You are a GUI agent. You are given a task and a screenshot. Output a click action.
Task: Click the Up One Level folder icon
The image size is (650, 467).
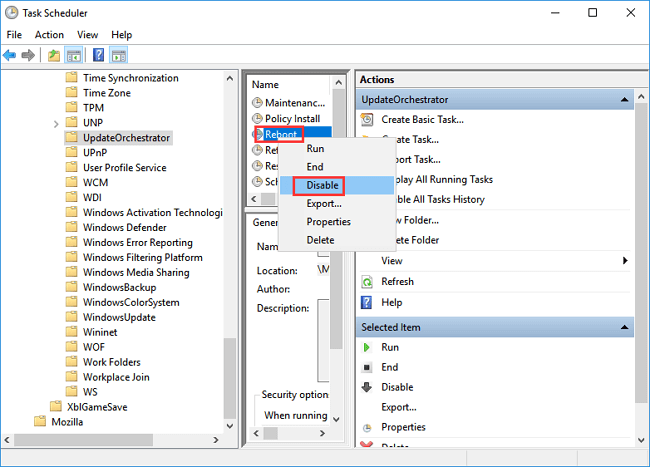(54, 55)
